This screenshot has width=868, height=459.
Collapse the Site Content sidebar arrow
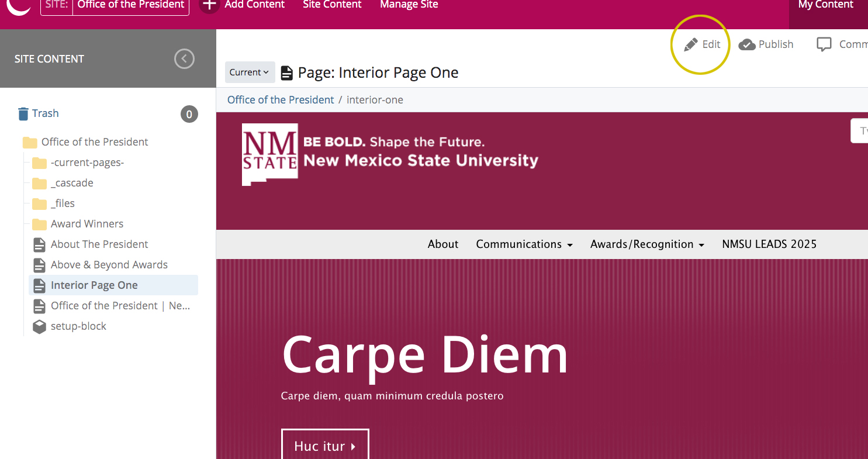(x=184, y=58)
